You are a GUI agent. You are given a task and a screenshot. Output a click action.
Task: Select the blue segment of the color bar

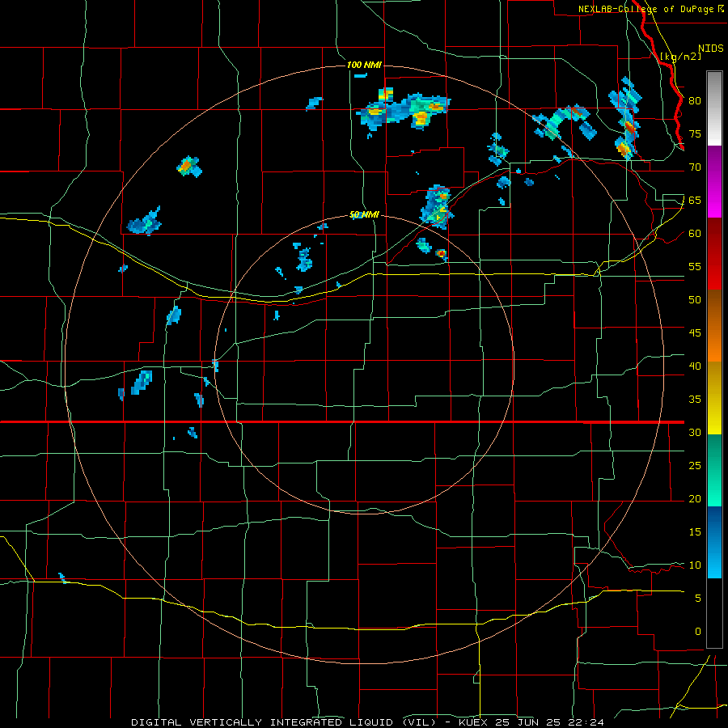714,542
